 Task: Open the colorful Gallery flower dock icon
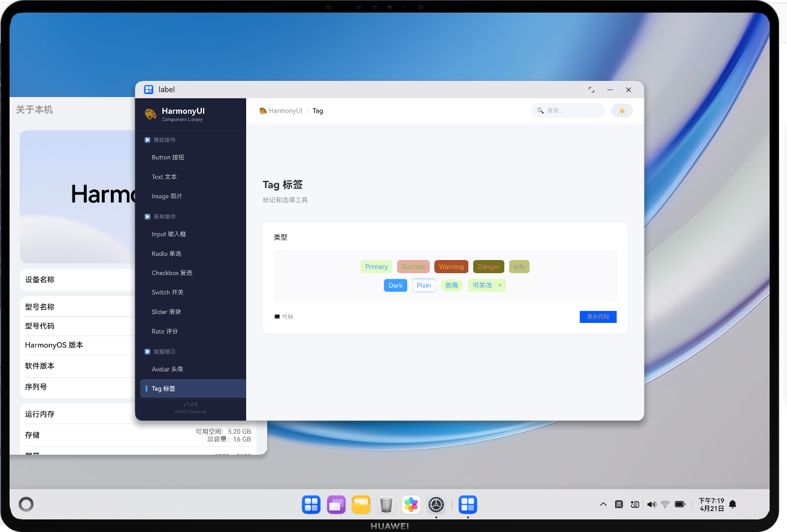click(411, 504)
